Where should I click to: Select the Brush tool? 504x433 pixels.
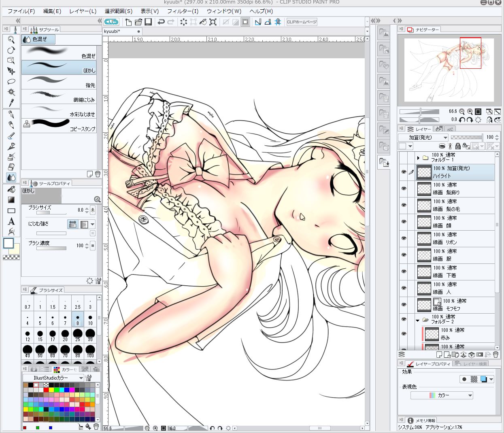coord(11,135)
